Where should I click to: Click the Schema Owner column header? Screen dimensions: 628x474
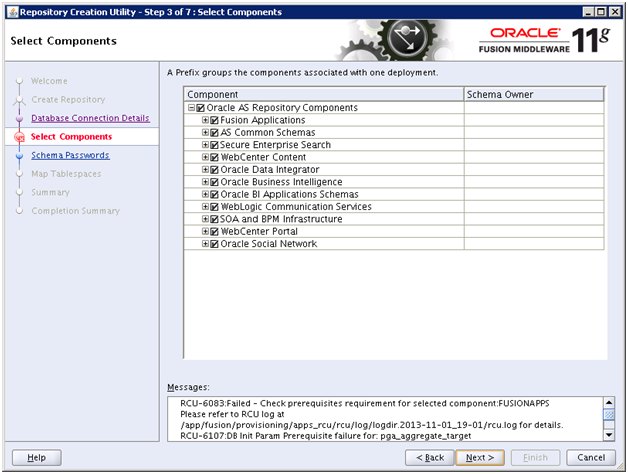click(534, 95)
